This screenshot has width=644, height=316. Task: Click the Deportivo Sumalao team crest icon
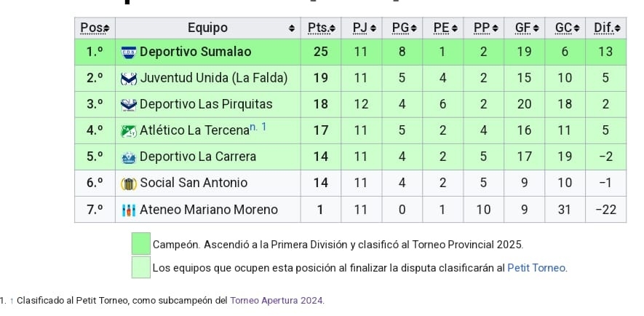coord(128,52)
